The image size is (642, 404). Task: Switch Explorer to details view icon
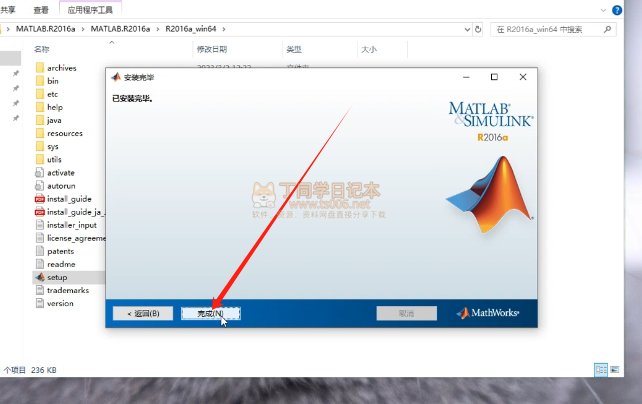[601, 370]
